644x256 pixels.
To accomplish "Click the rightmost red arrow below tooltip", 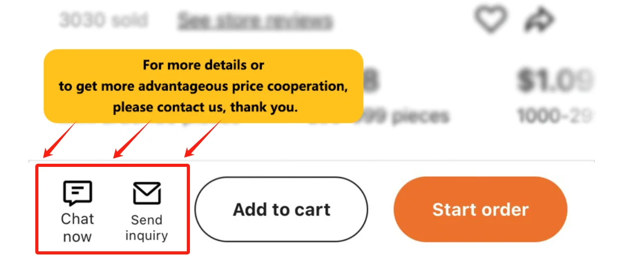I will 203,139.
